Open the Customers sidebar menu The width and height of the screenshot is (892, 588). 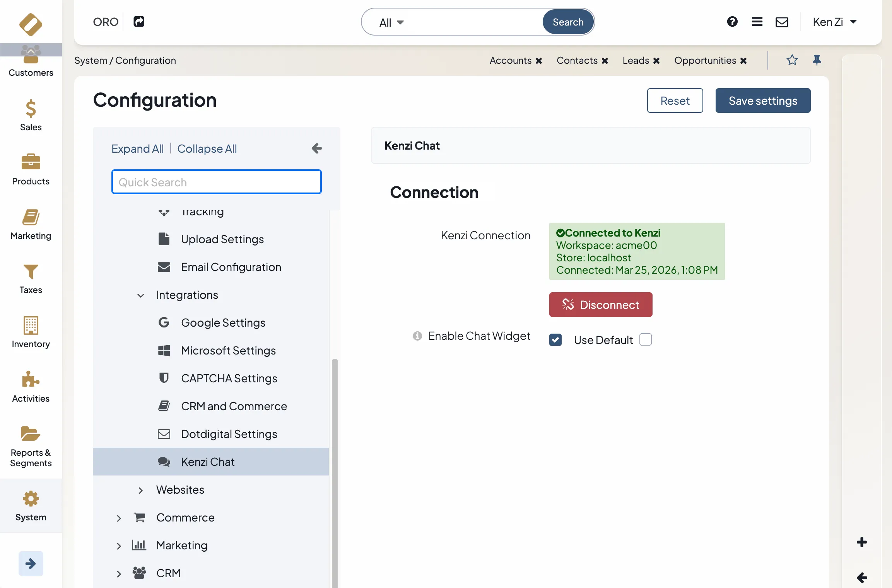[x=31, y=61]
